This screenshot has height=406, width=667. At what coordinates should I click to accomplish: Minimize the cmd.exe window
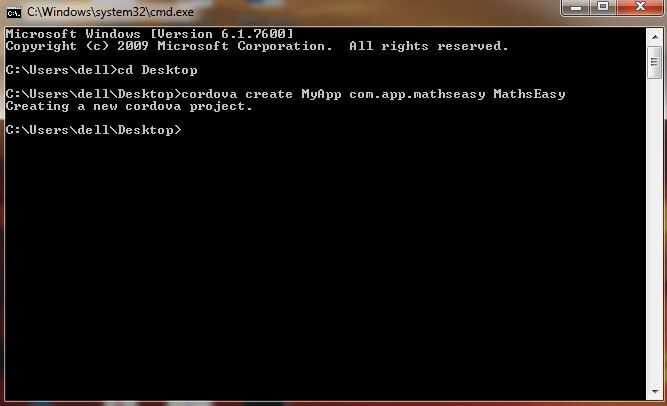576,7
